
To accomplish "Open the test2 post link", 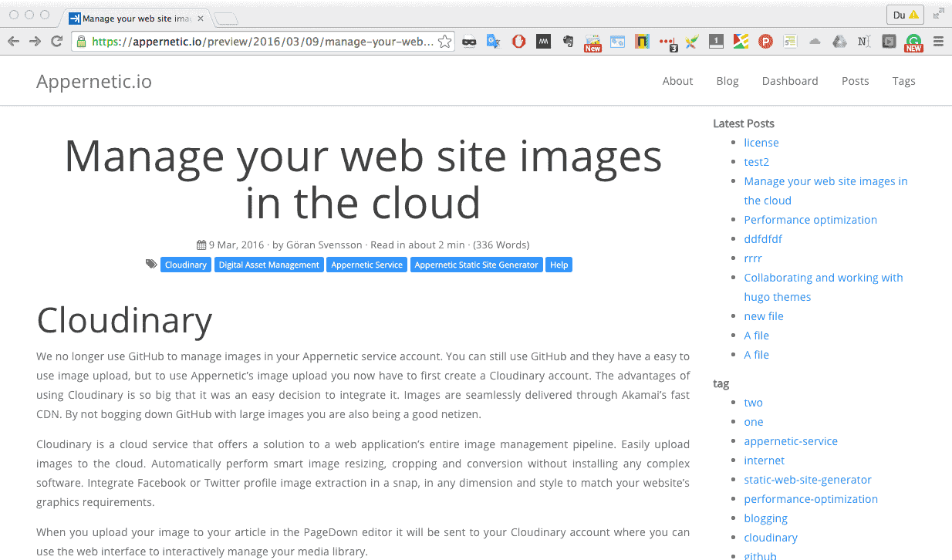I will 756,162.
